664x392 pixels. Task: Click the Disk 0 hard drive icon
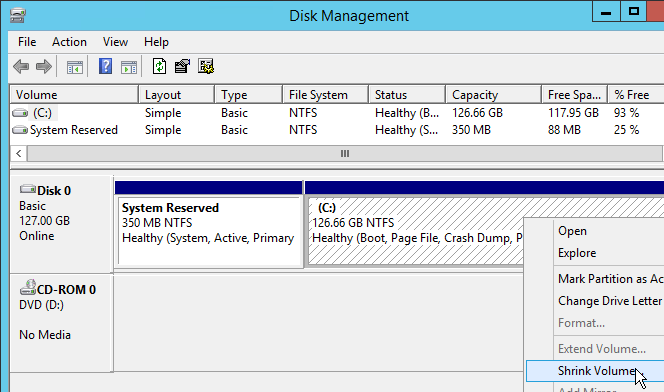point(28,189)
